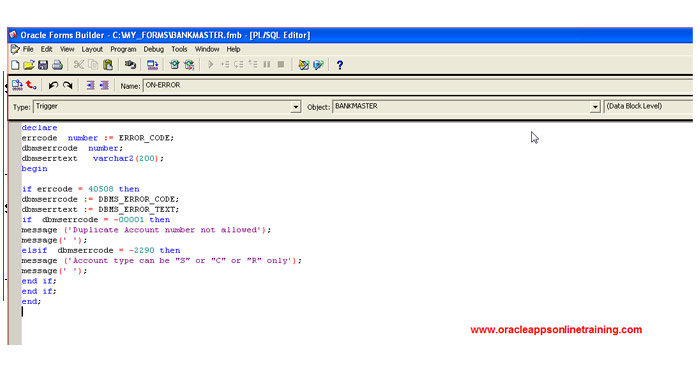The height and width of the screenshot is (370, 700).
Task: Click the 'elsif dbmserrcode = -2290 then' line
Action: 101,250
